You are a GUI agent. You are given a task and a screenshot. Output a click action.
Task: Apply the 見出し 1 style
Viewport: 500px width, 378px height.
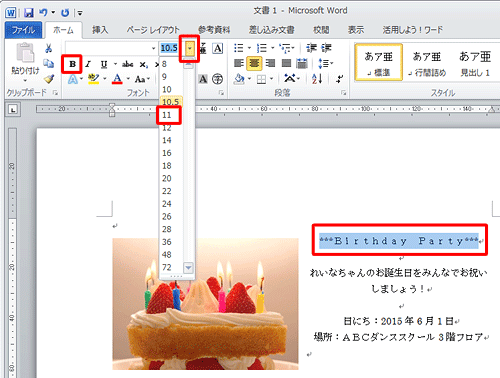coord(475,62)
